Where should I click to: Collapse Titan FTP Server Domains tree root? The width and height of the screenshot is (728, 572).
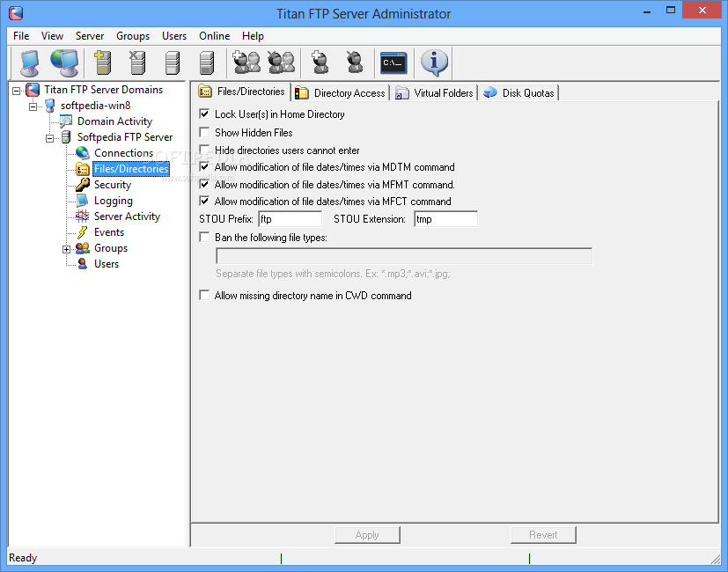coord(16,91)
